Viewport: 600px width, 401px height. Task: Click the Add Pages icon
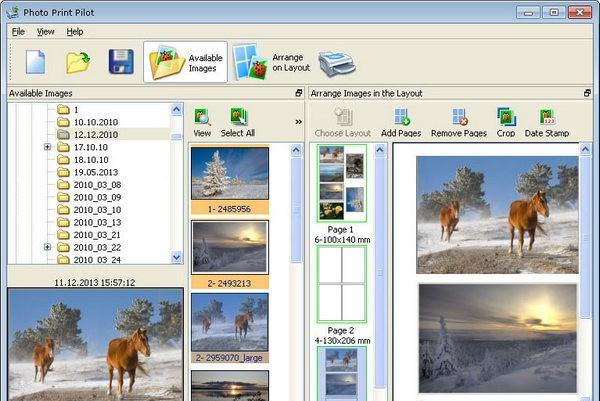pyautogui.click(x=401, y=122)
